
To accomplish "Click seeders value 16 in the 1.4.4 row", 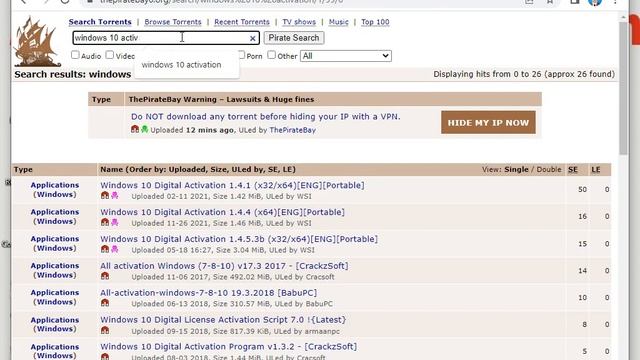I will (x=582, y=217).
